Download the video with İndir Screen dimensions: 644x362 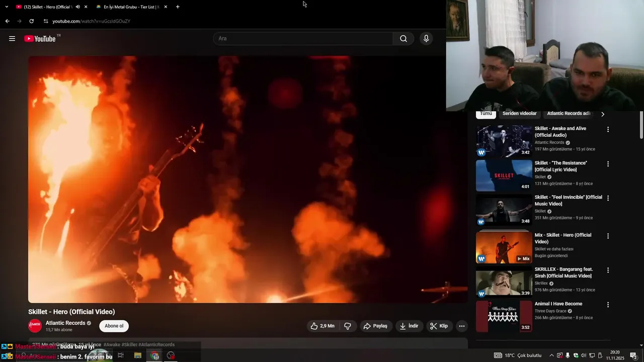(409, 326)
